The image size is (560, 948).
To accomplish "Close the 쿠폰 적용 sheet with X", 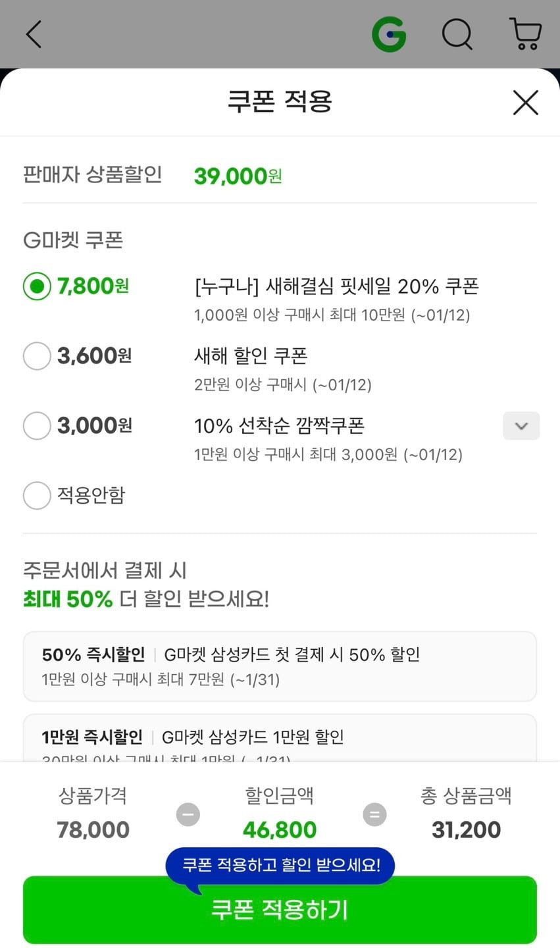I will click(x=525, y=103).
